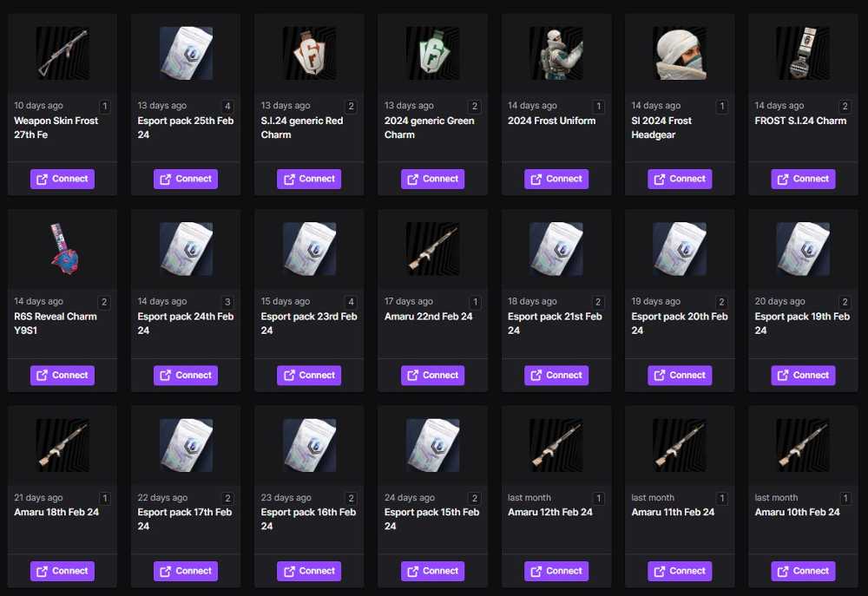This screenshot has height=596, width=868.
Task: Connect the 2024 Frost Uniform drop
Action: pyautogui.click(x=556, y=179)
